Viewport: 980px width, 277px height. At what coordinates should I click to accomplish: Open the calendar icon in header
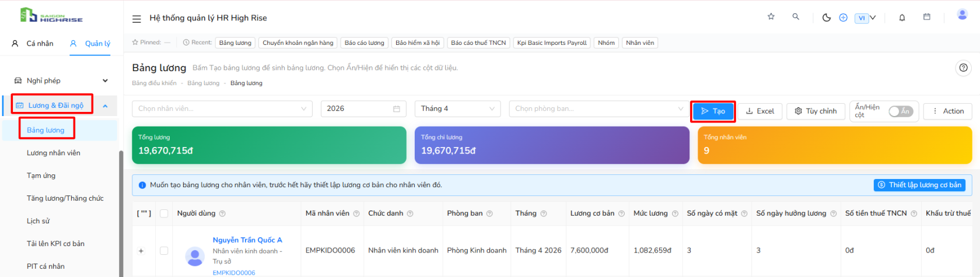coord(927,17)
